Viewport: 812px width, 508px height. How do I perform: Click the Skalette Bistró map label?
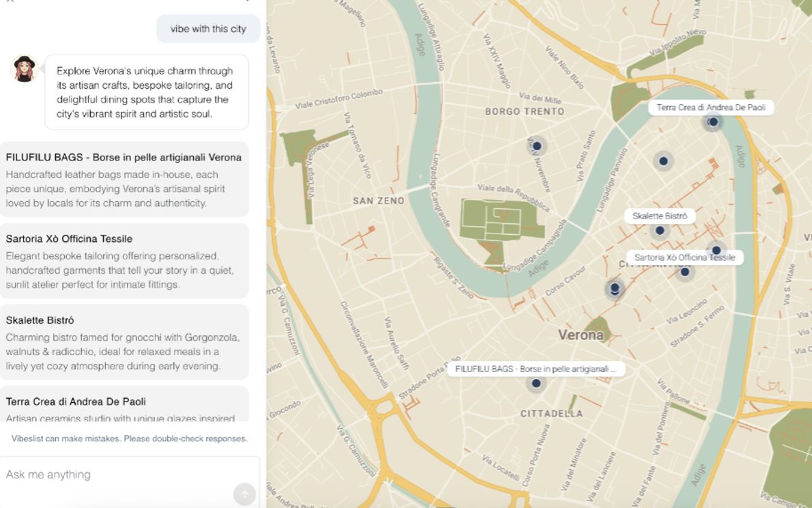click(x=659, y=216)
